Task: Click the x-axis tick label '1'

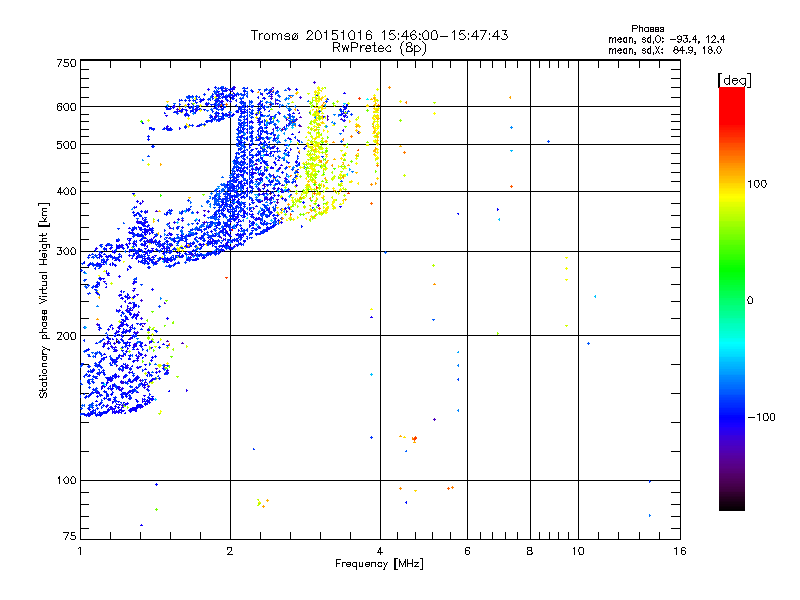Action: (81, 551)
